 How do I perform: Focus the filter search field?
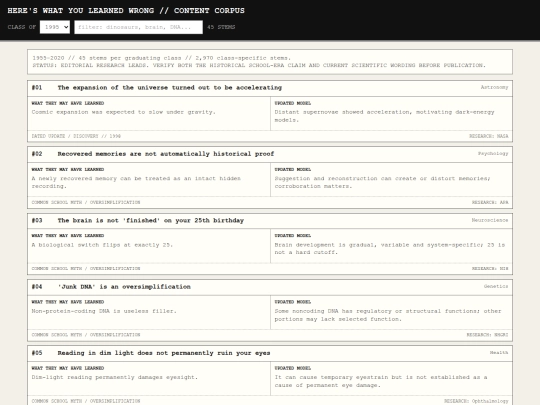[x=138, y=27]
